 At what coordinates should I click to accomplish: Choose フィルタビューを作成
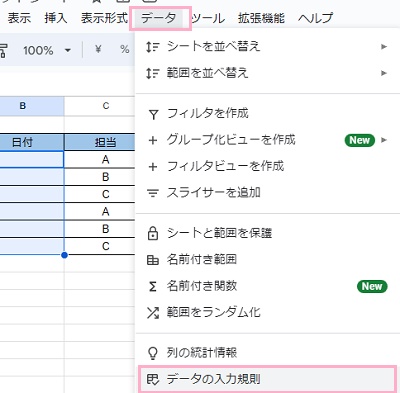(267, 167)
